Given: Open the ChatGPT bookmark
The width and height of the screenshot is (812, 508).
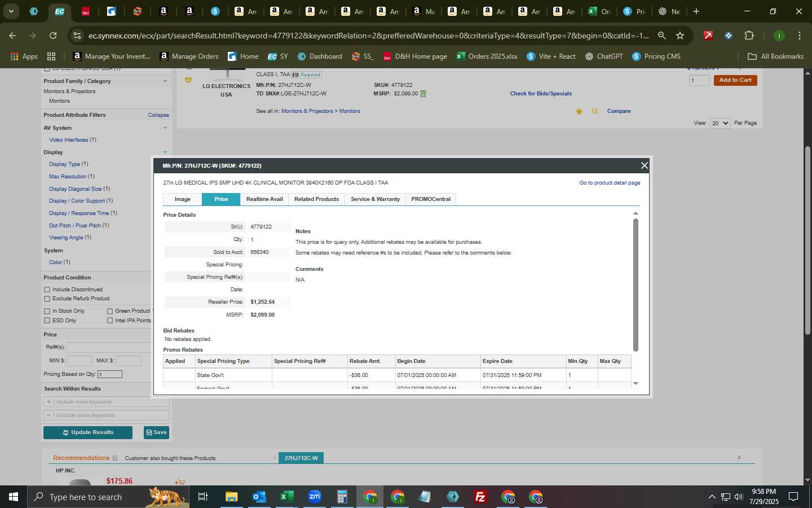Looking at the screenshot, I should click(x=604, y=56).
